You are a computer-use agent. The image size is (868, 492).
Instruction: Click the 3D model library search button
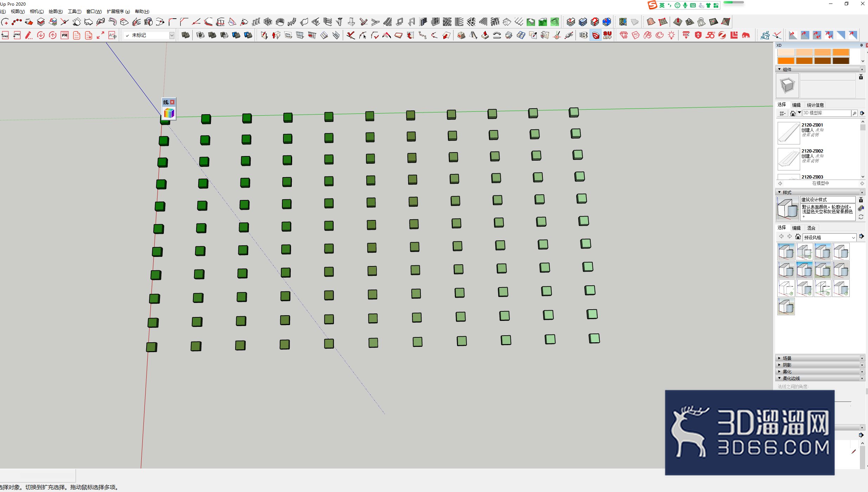tap(854, 113)
